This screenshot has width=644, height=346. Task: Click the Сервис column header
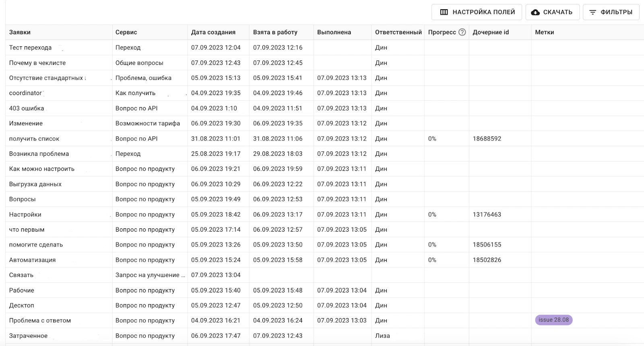pyautogui.click(x=126, y=32)
